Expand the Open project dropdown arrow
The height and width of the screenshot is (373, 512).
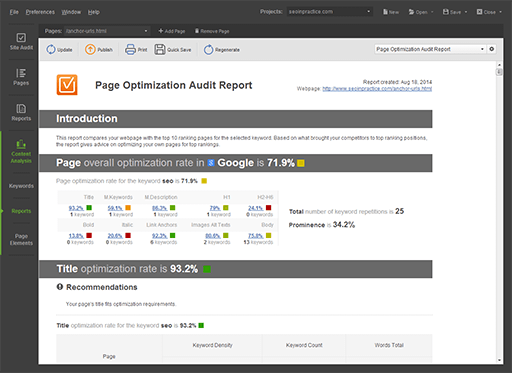coord(432,12)
